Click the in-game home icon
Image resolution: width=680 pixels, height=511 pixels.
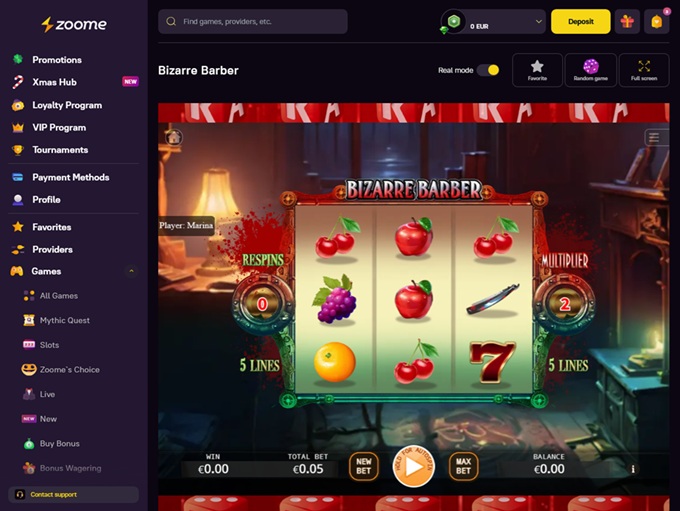pyautogui.click(x=174, y=138)
